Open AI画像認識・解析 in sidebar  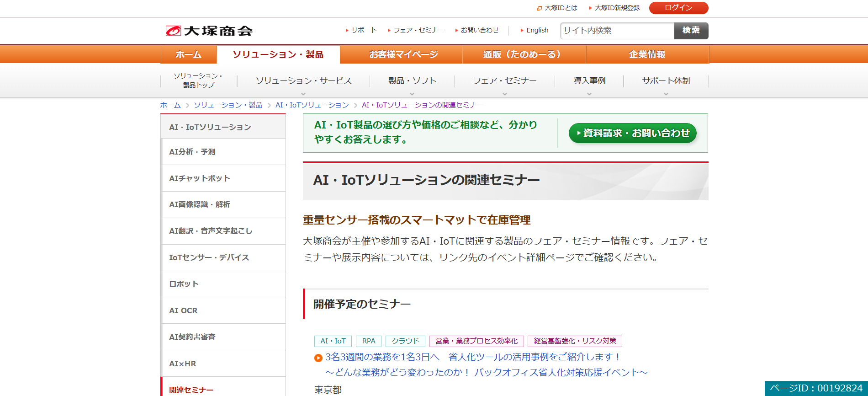click(223, 204)
